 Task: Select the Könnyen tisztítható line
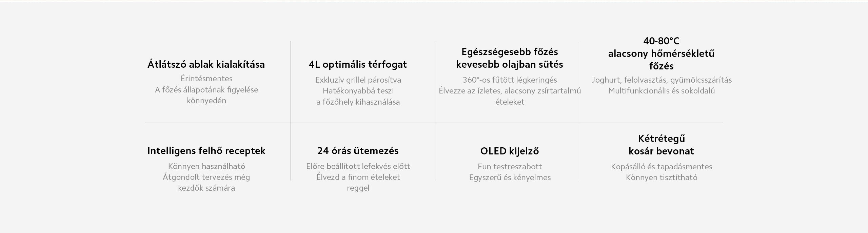click(662, 177)
